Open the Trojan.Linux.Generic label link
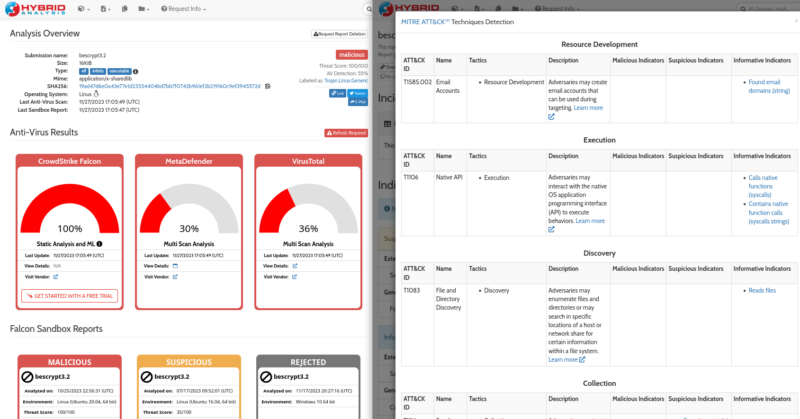This screenshot has height=419, width=800. pyautogui.click(x=346, y=81)
